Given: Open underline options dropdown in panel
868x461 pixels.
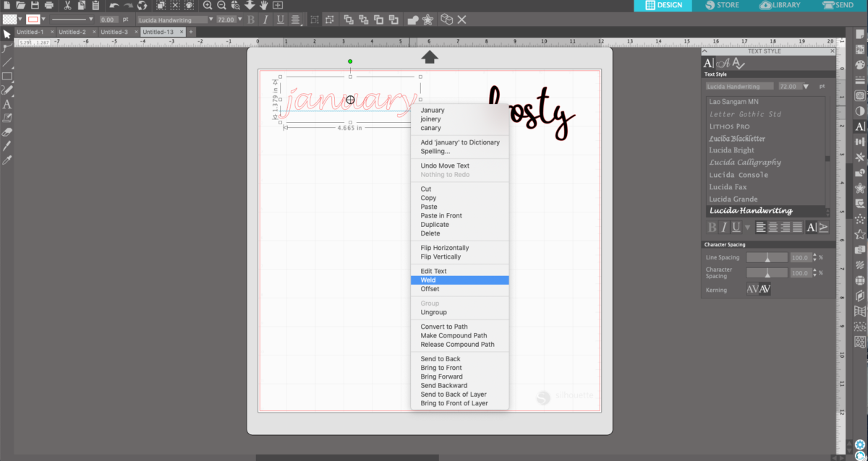Looking at the screenshot, I should 747,227.
